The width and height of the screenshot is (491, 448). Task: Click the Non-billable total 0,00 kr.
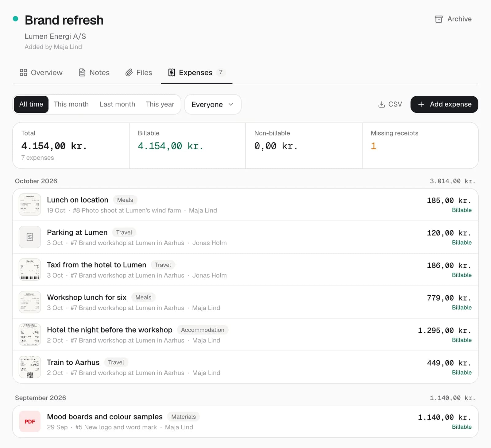276,146
